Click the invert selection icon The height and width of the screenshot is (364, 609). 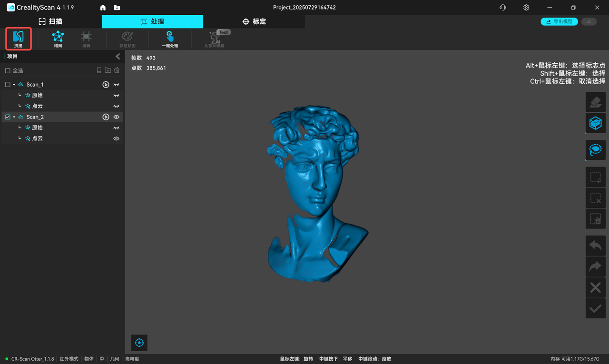coord(595,177)
